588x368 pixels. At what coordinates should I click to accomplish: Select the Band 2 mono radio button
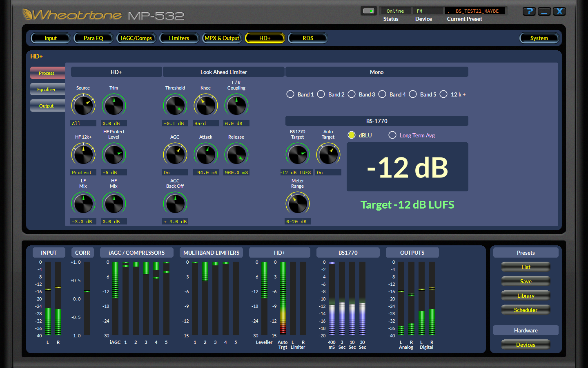tap(321, 94)
